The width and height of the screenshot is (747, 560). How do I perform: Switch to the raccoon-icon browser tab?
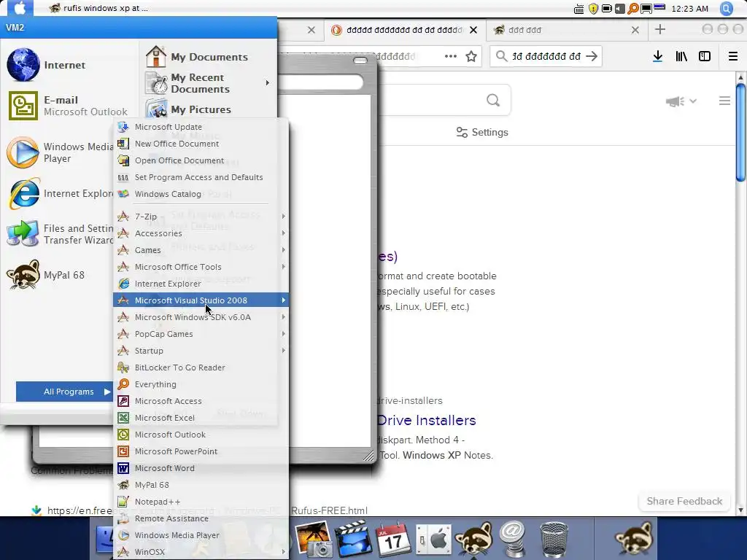tap(567, 30)
